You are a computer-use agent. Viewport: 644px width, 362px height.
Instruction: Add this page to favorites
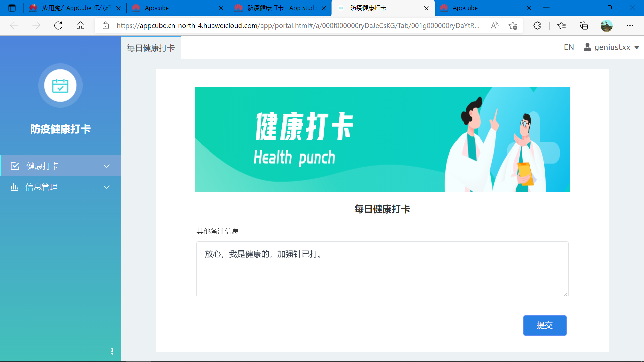[513, 26]
